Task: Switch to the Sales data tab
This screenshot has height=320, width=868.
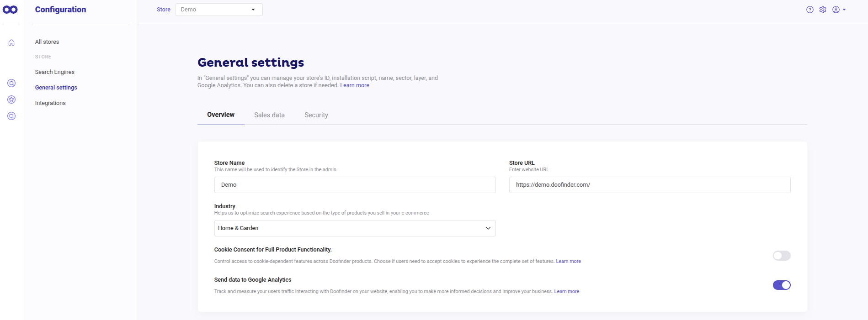Action: tap(269, 115)
